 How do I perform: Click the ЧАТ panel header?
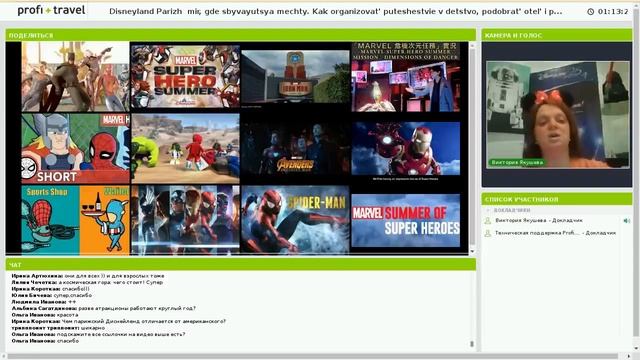click(240, 265)
